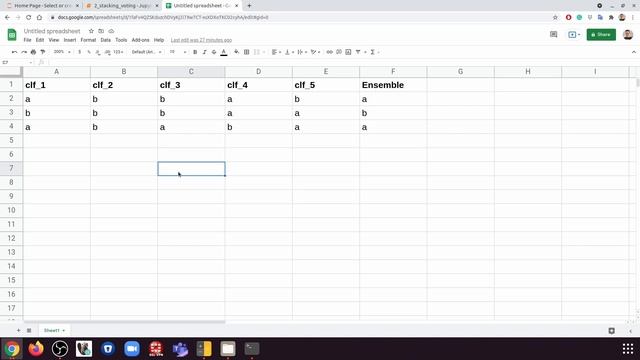Open the Help menu
640x360 pixels.
159,40
